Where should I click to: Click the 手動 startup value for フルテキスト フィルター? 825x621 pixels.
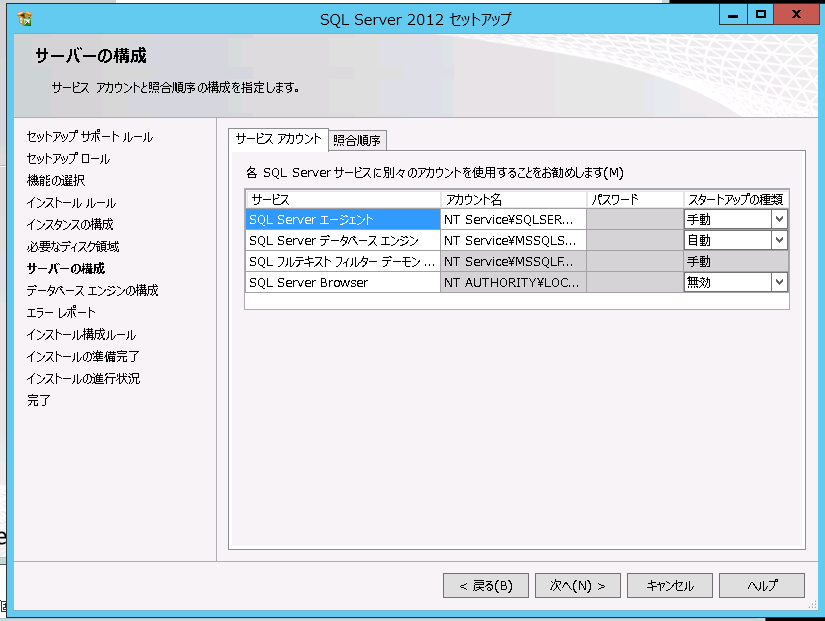click(736, 261)
